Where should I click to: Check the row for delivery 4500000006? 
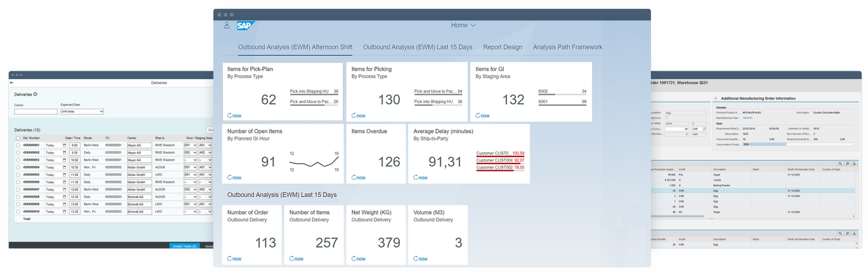click(x=18, y=182)
